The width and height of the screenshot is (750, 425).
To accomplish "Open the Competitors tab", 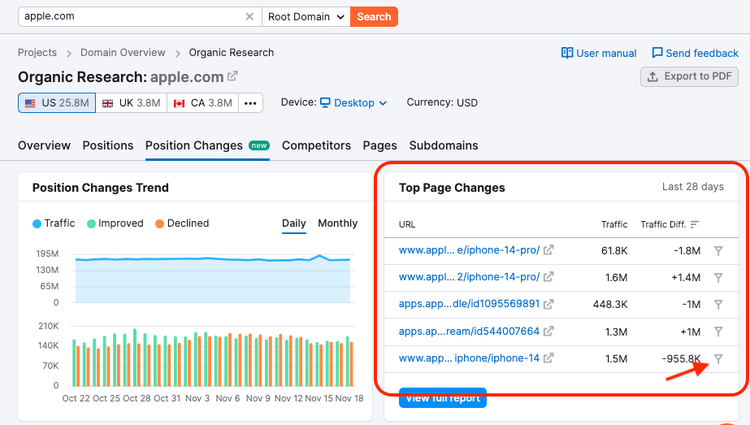I will pyautogui.click(x=316, y=145).
